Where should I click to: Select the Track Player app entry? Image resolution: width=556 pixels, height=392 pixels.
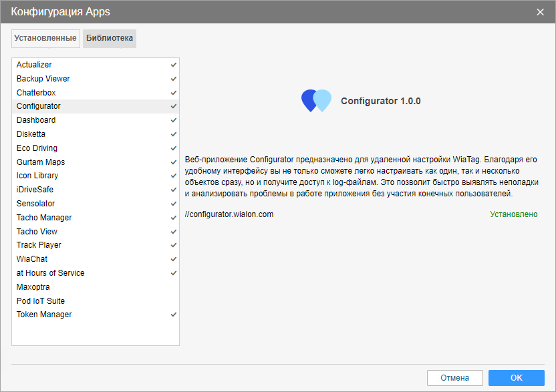click(x=39, y=245)
